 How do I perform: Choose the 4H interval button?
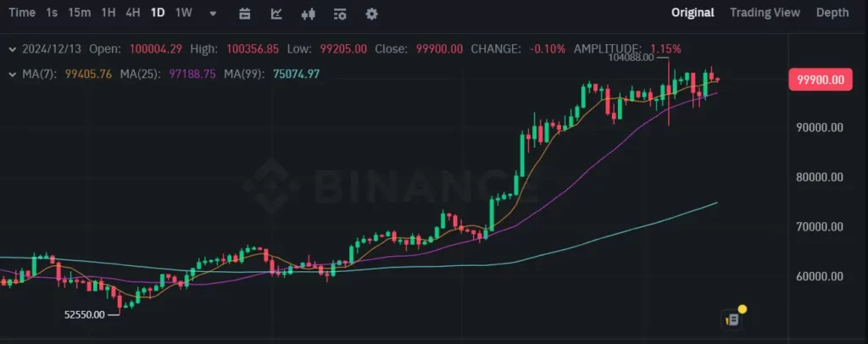[x=133, y=13]
